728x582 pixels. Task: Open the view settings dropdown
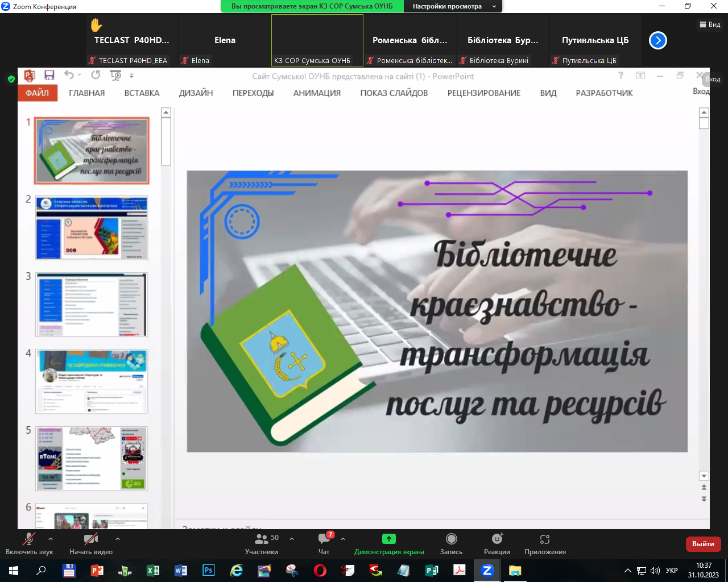coord(453,6)
